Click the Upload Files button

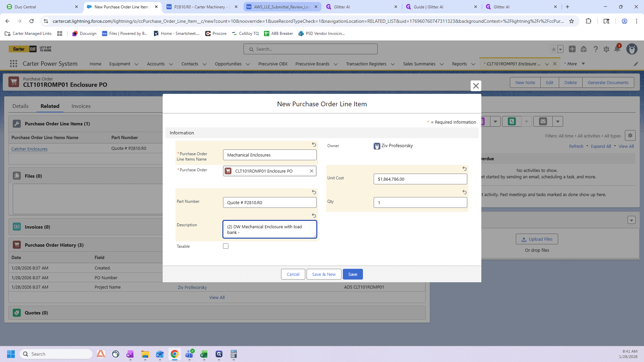[x=537, y=239]
